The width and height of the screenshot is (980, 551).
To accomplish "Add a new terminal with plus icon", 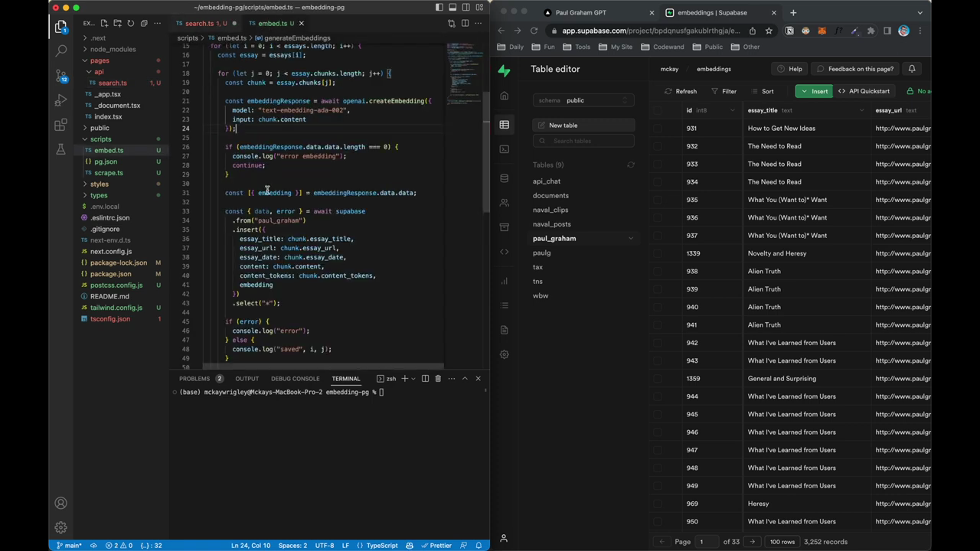I will point(405,378).
